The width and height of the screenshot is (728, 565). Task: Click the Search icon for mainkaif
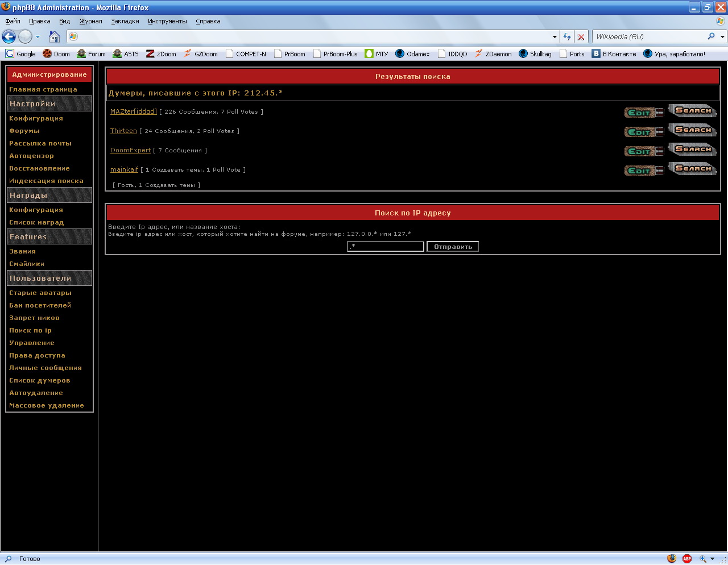pos(692,169)
